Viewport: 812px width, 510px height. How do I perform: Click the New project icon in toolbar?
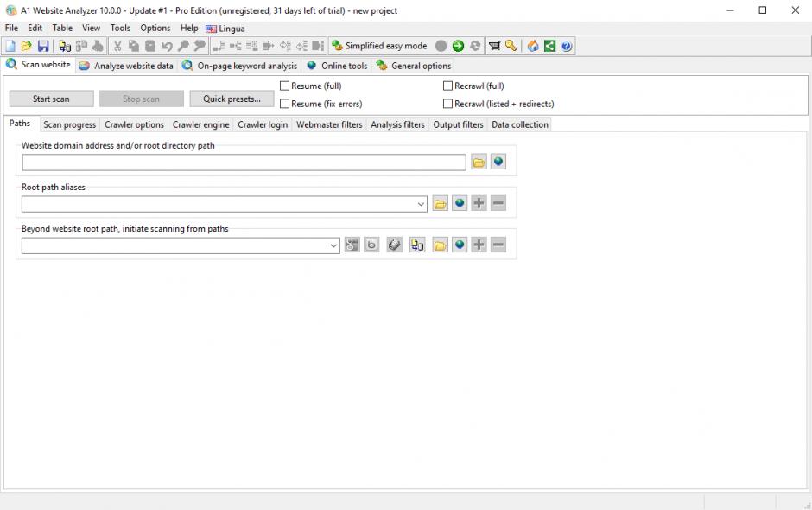tap(10, 46)
